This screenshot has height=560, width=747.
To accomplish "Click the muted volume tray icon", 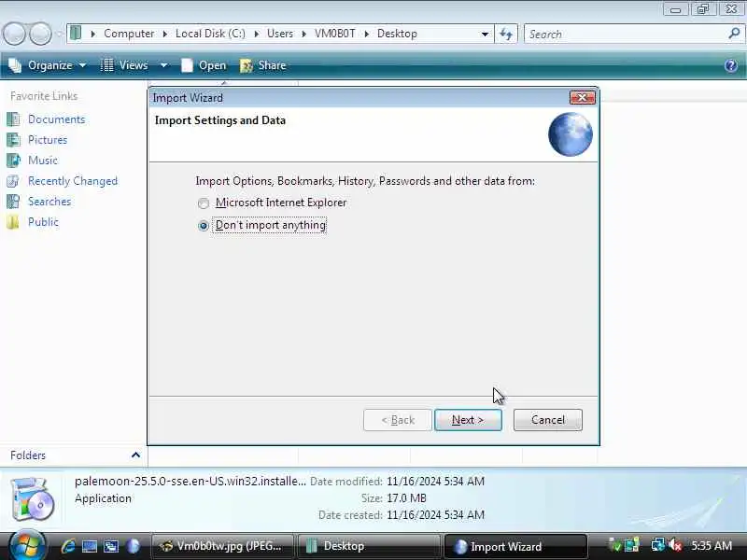I will (x=675, y=545).
